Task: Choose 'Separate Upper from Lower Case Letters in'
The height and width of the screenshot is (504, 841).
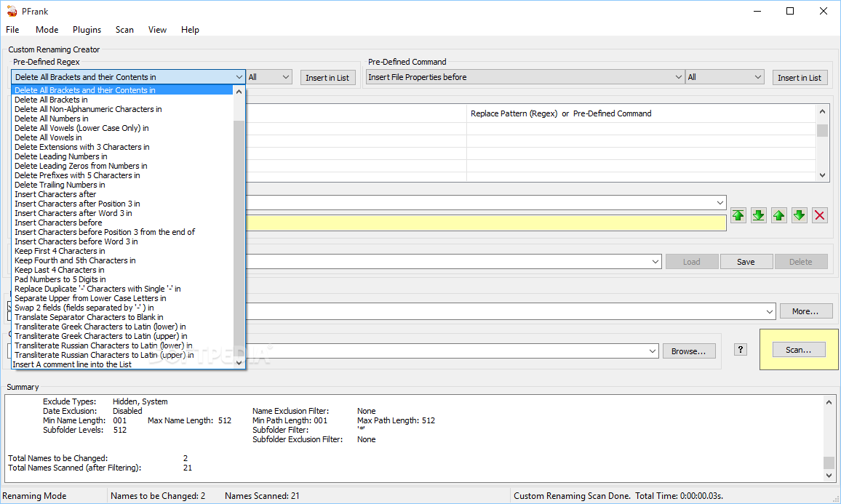Action: click(x=122, y=298)
